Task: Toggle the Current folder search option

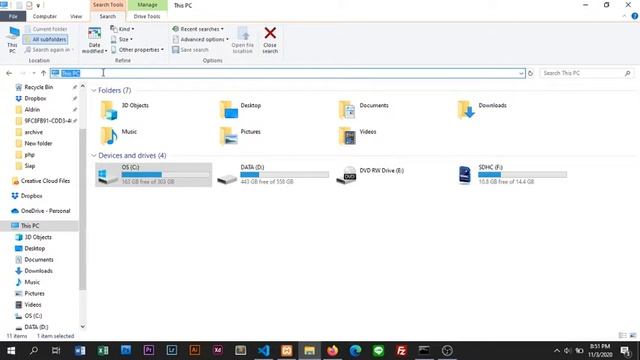Action: [46, 29]
